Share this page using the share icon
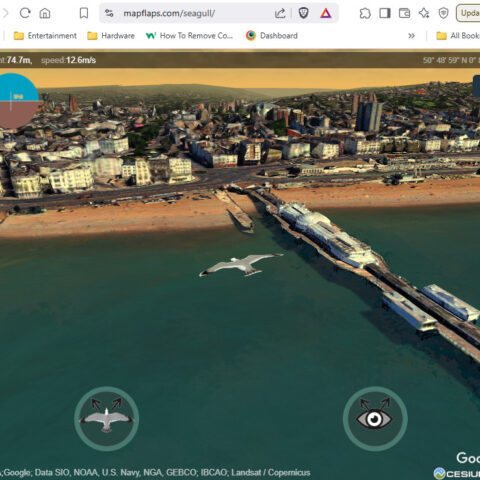Viewport: 480px width, 480px height. tap(280, 13)
